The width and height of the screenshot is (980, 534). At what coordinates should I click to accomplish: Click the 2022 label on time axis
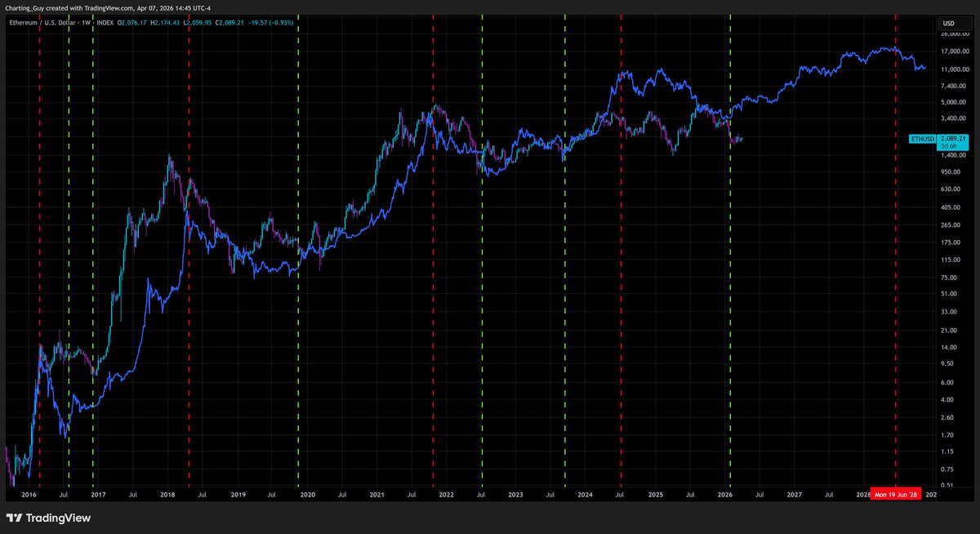pos(446,495)
